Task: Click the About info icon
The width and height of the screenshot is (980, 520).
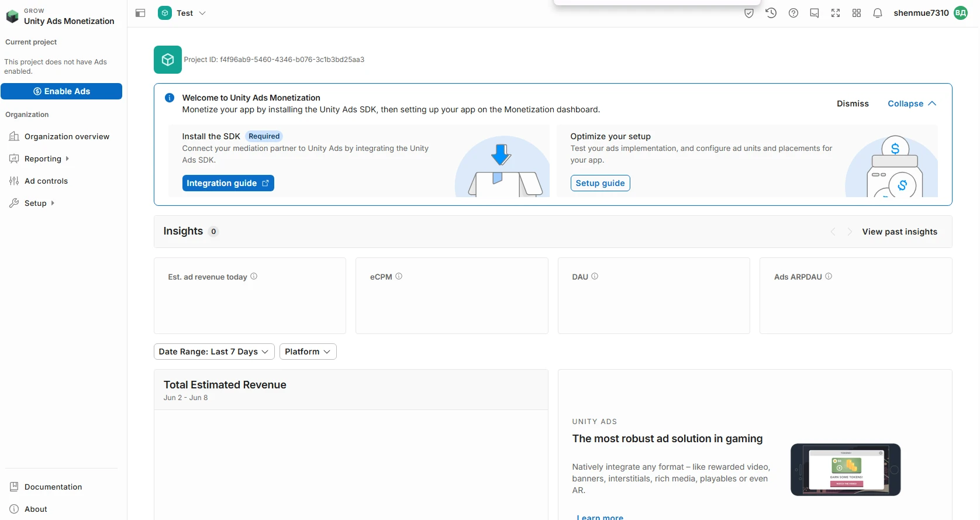Action: pos(14,509)
